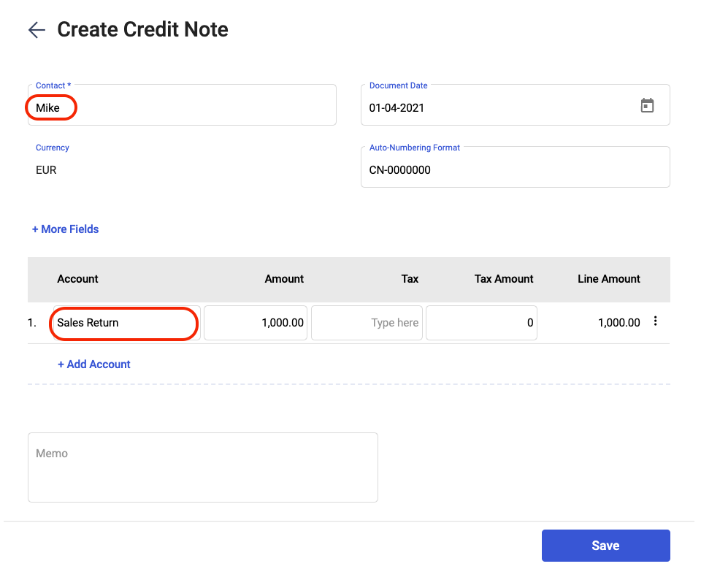Add a new account line
The width and height of the screenshot is (720, 588).
point(94,364)
